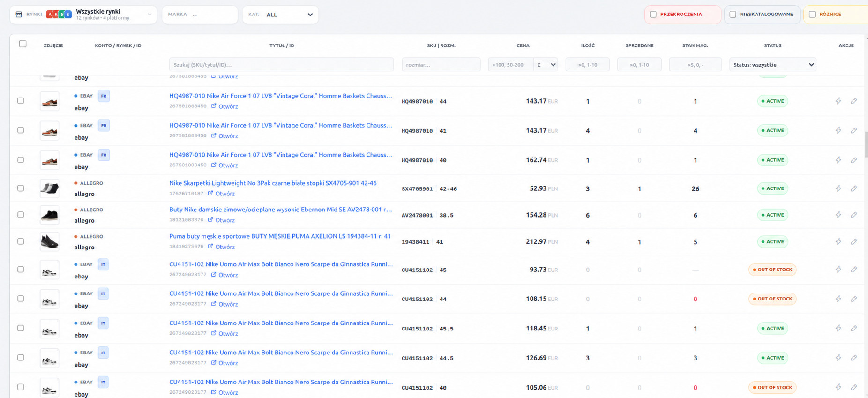Click pencil icon on 108.15 EUR row
The image size is (868, 398).
(x=854, y=299)
